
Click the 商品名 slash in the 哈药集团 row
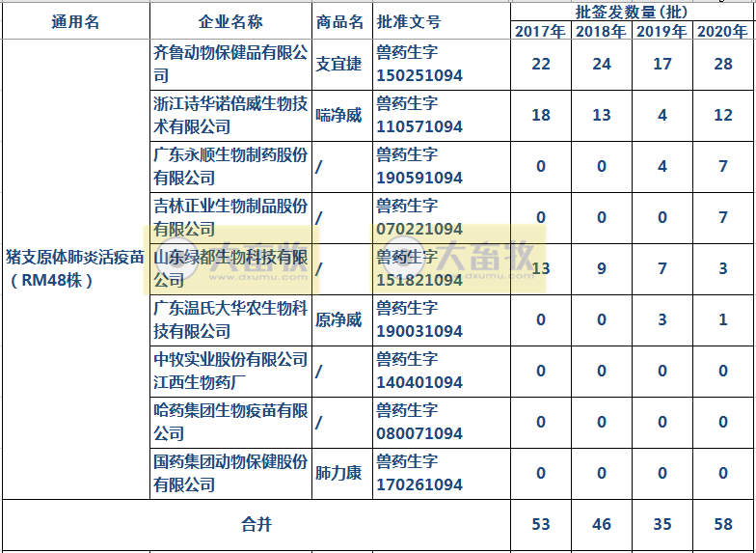click(318, 423)
